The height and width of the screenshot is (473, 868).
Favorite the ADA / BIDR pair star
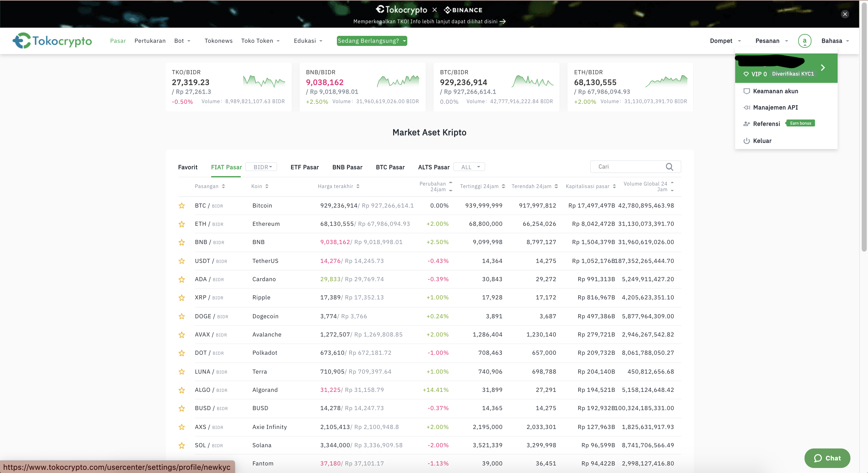pyautogui.click(x=182, y=279)
